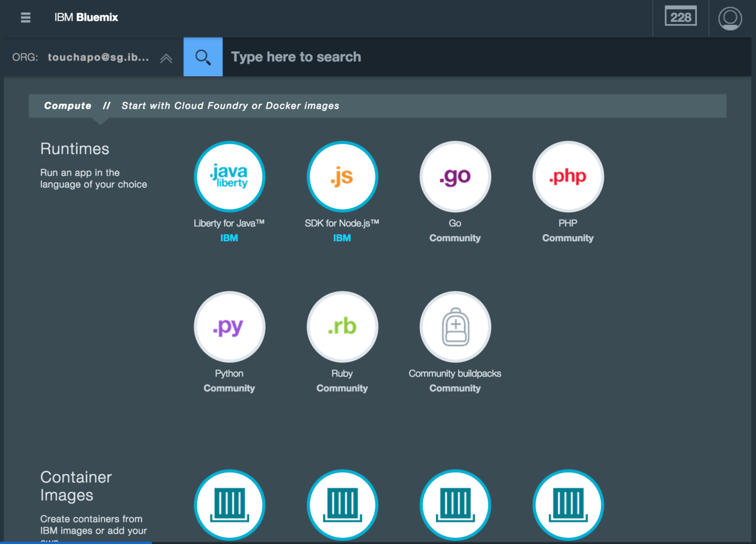Click the ORG: label
Image resolution: width=756 pixels, height=544 pixels.
(25, 57)
